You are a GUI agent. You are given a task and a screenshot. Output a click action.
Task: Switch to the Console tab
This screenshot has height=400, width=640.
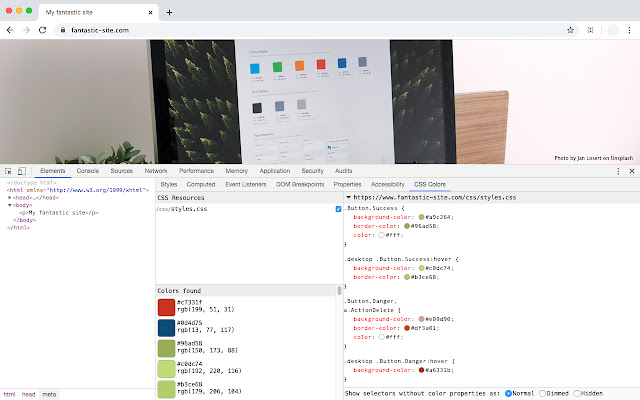88,171
